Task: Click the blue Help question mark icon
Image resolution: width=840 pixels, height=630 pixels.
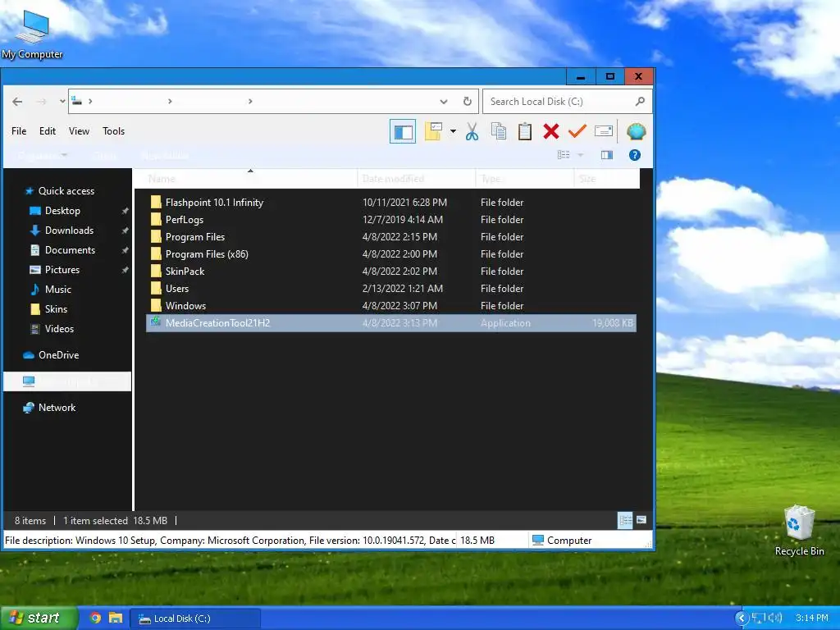Action: coord(635,155)
